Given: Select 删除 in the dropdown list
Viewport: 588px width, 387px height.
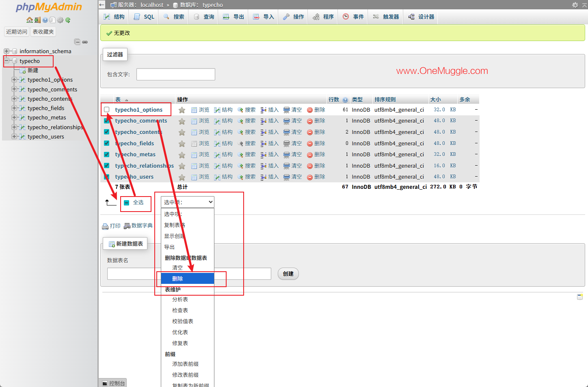Looking at the screenshot, I should 188,279.
